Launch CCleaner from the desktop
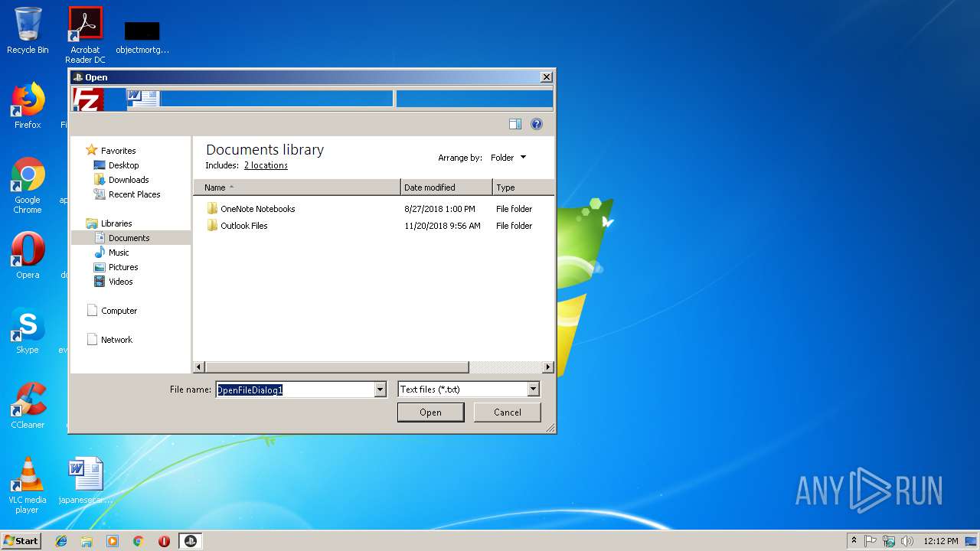 tap(28, 405)
